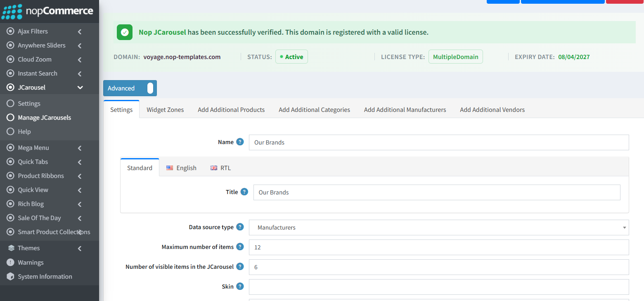Image resolution: width=644 pixels, height=301 pixels.
Task: Click the Sale Of The Day circle icon
Action: pyautogui.click(x=11, y=218)
